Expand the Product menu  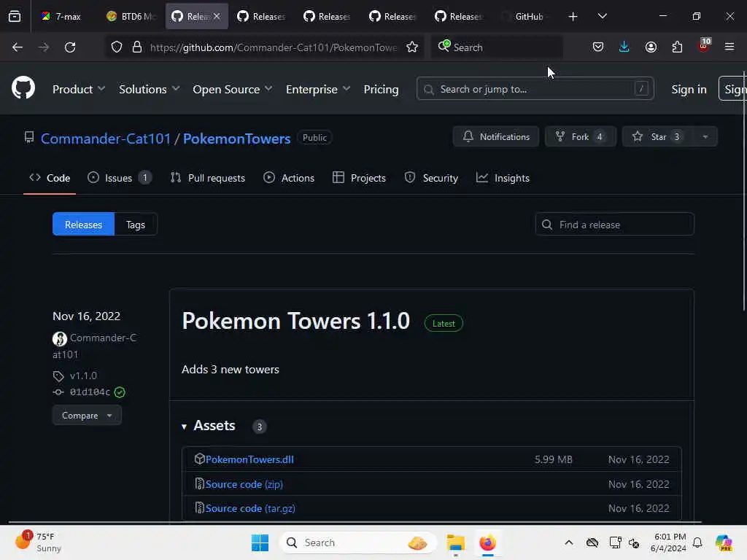click(79, 89)
